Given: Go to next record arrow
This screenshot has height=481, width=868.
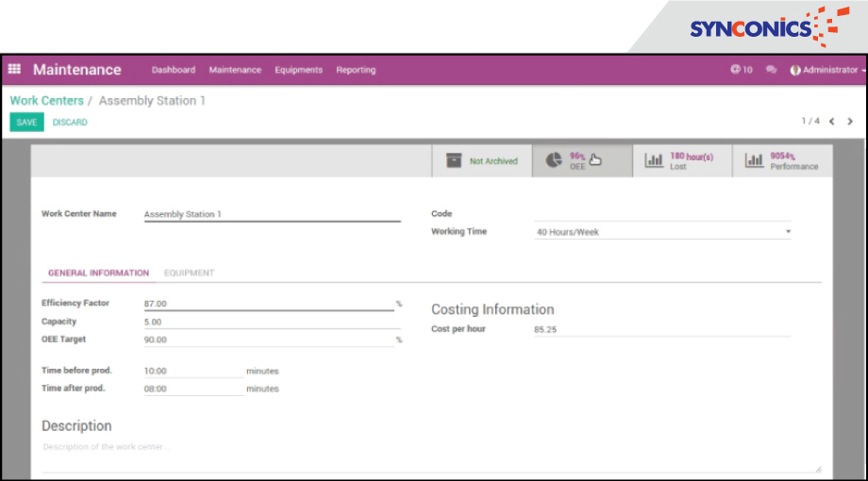Looking at the screenshot, I should click(850, 122).
